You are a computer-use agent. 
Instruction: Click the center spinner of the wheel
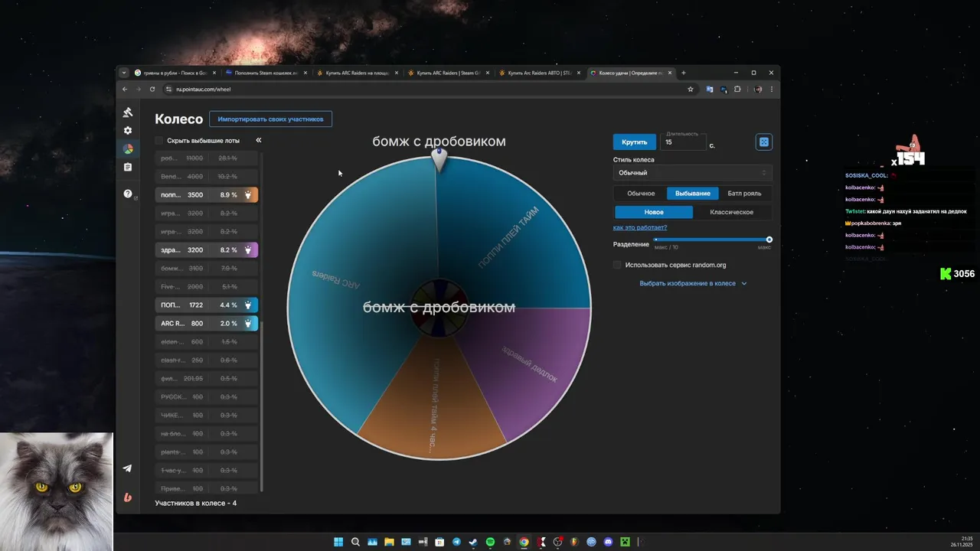[x=439, y=308]
